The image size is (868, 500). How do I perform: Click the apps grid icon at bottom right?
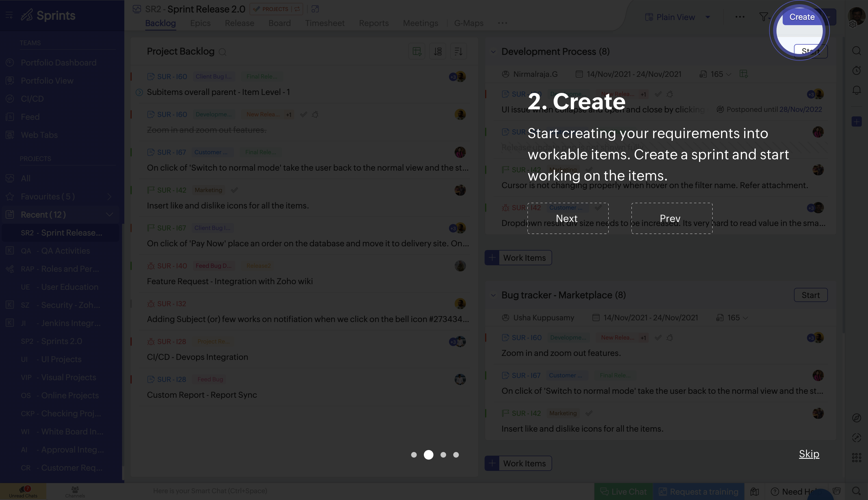(x=857, y=457)
